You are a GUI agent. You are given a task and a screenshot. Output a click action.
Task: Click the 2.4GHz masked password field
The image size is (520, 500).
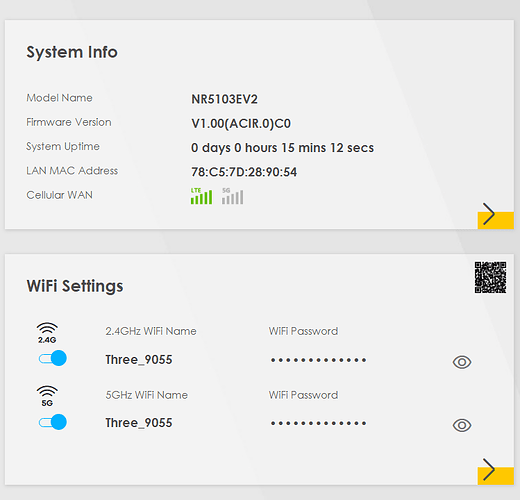point(318,360)
